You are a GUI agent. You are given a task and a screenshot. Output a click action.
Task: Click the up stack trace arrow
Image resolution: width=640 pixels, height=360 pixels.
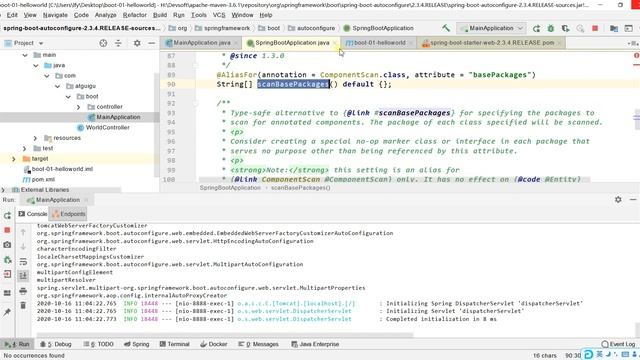tap(23, 232)
